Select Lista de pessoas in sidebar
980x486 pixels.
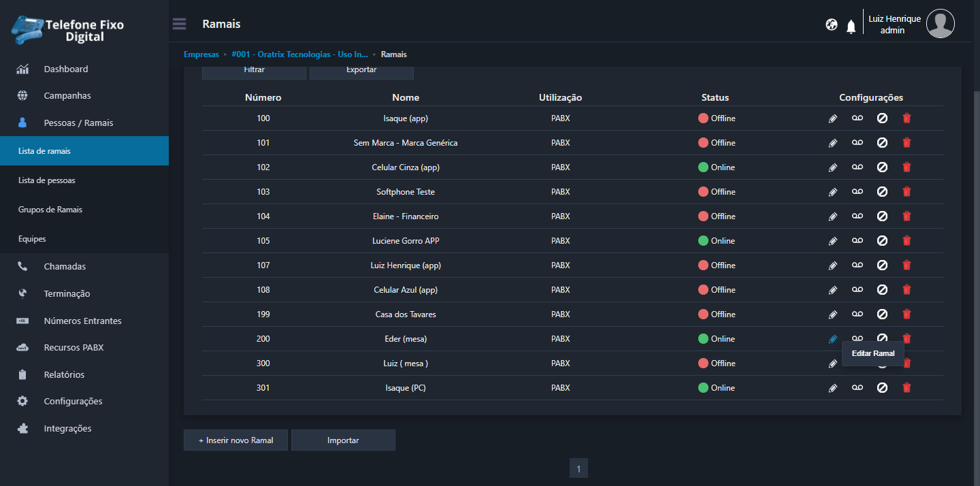(x=47, y=180)
